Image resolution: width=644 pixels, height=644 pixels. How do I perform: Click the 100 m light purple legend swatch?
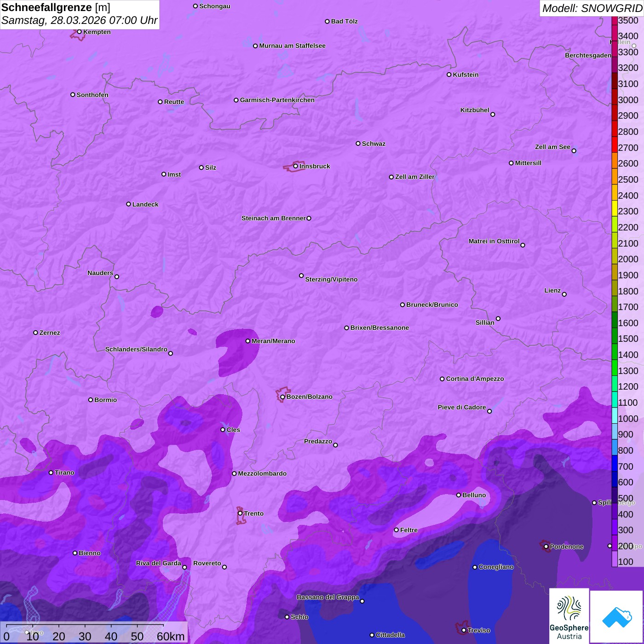[615, 559]
